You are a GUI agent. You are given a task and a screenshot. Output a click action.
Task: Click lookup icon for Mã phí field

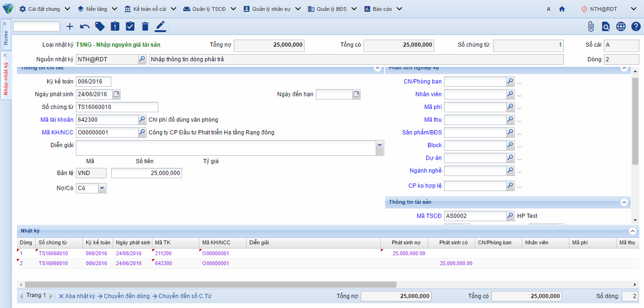coord(511,107)
